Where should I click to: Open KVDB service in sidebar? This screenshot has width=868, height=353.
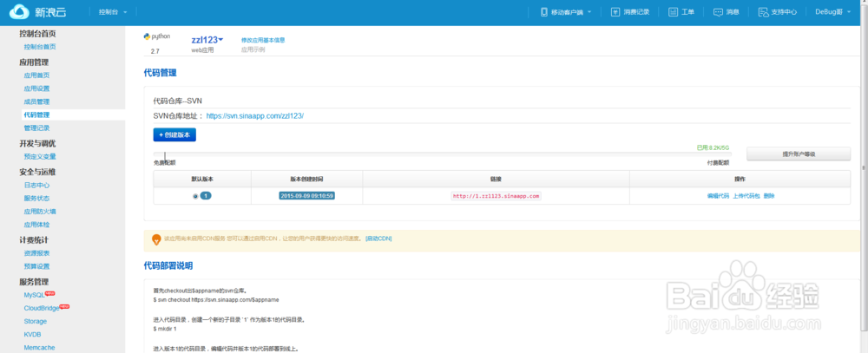tap(32, 335)
